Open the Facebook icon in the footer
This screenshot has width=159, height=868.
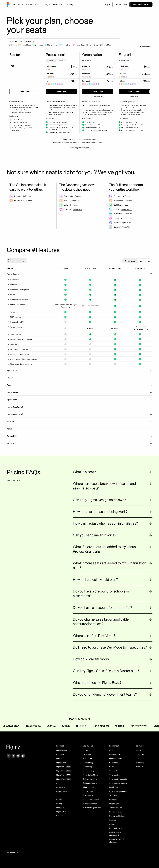(23, 756)
